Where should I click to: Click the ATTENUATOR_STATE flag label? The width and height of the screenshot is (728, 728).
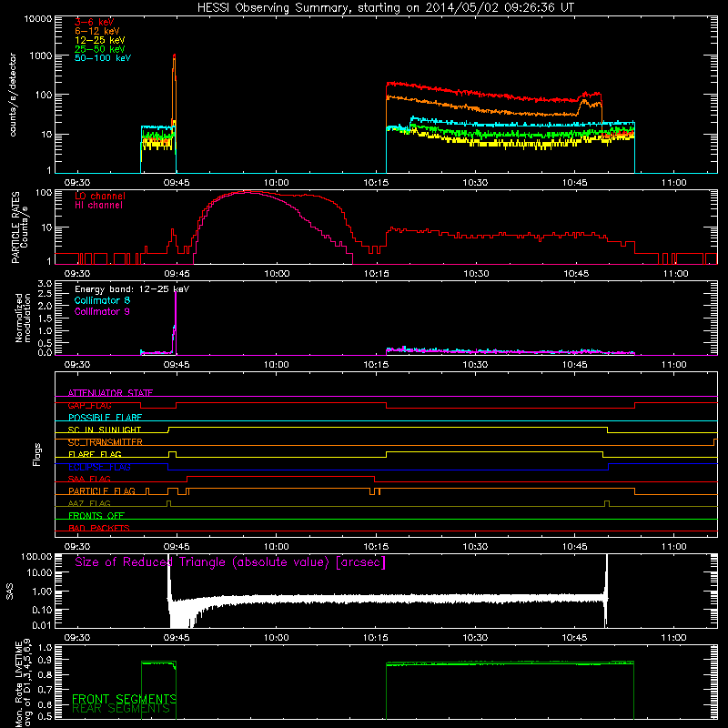tap(110, 393)
